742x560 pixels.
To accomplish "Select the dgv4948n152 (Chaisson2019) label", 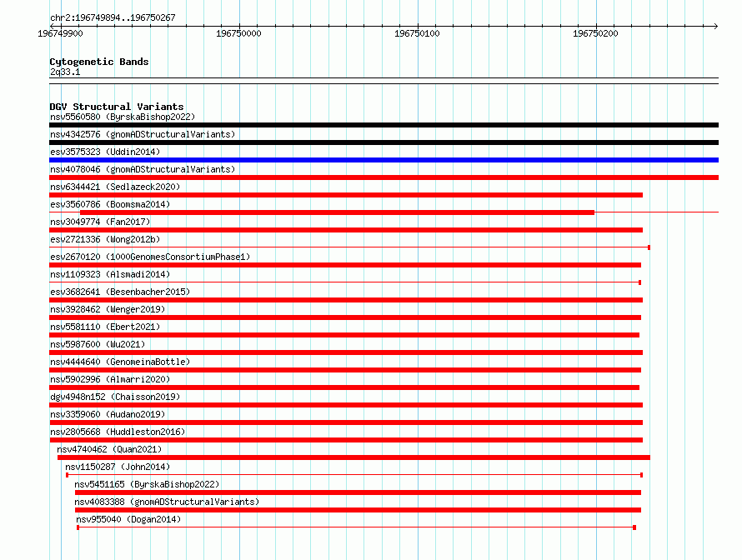I will tap(115, 397).
